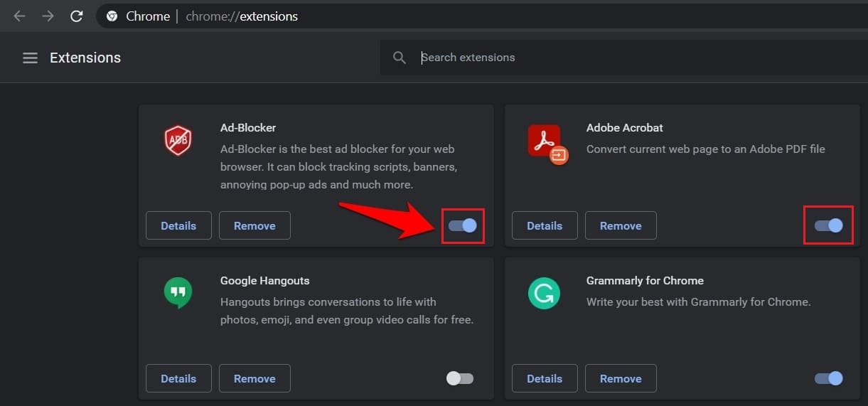This screenshot has width=868, height=406.
Task: Reload the extensions page
Action: pos(76,16)
